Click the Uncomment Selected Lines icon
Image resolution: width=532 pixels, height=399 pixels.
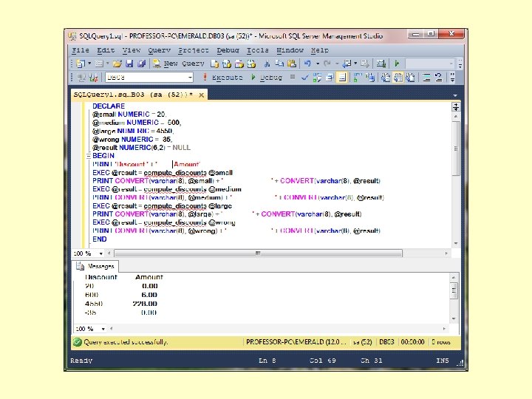(439, 78)
